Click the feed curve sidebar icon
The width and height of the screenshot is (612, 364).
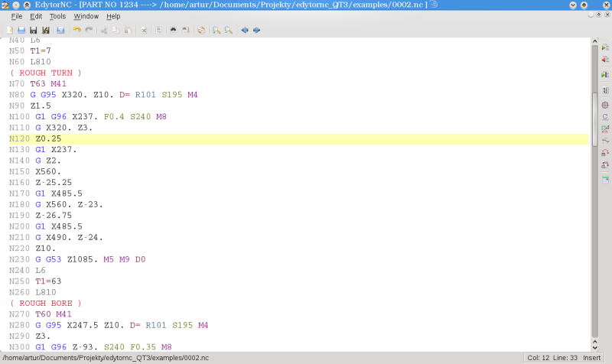[605, 141]
